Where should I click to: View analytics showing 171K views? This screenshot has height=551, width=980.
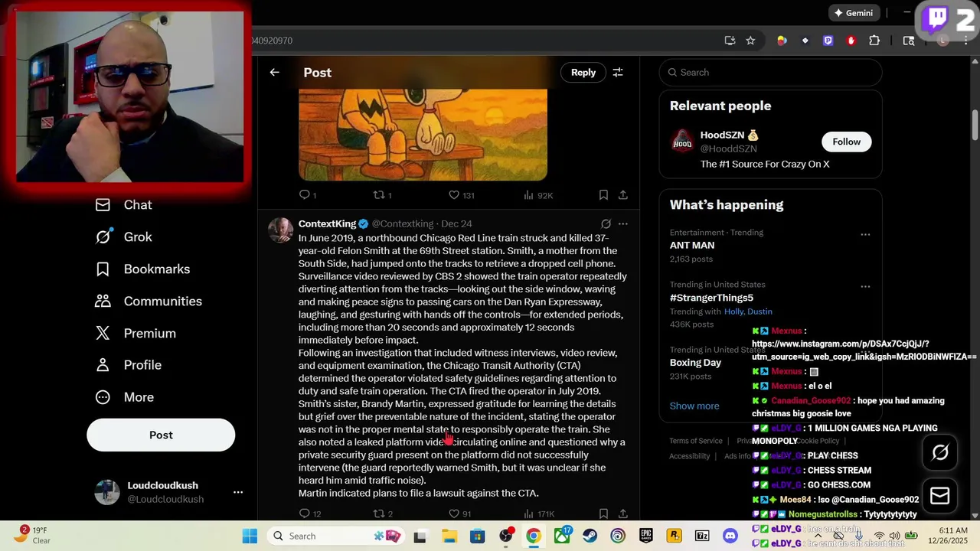[538, 514]
